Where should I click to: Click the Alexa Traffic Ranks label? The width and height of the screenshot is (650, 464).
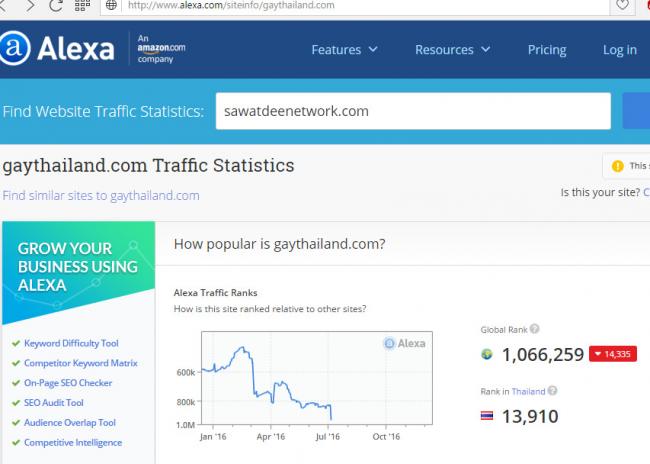coord(216,293)
